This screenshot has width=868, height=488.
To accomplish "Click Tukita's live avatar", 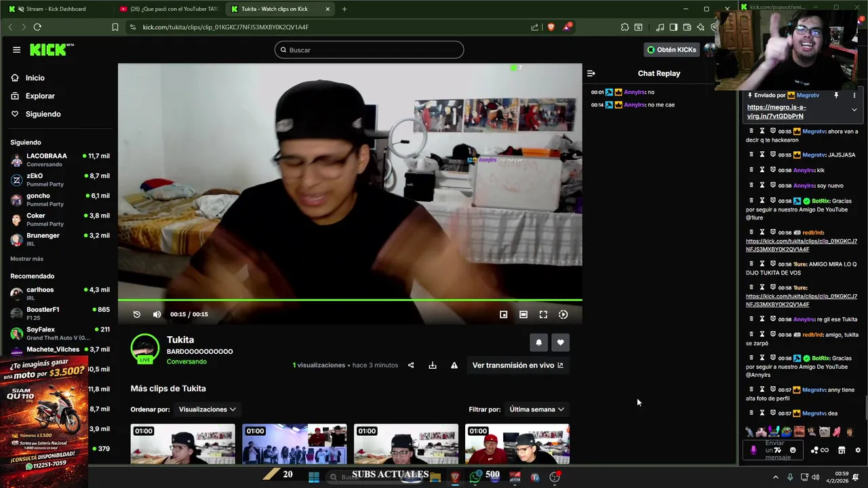I will click(x=144, y=348).
